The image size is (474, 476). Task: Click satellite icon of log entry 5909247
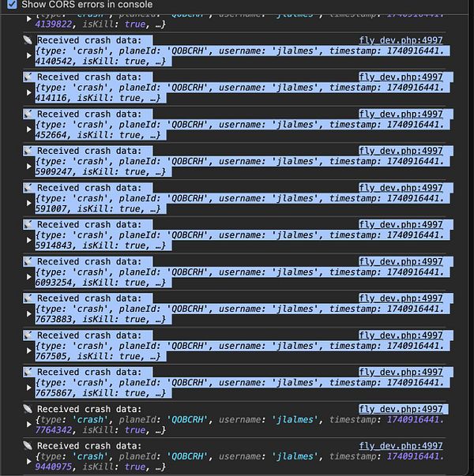28,151
